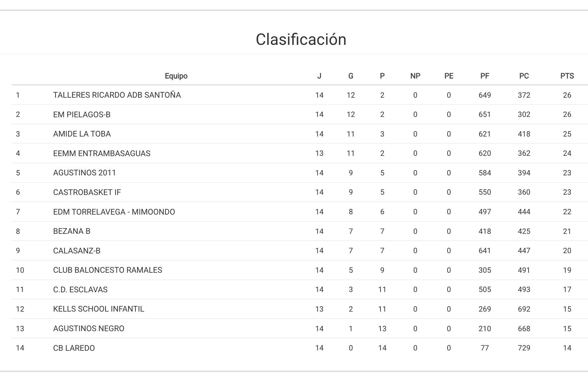Open CASTROBASKET IF team entry

point(87,192)
